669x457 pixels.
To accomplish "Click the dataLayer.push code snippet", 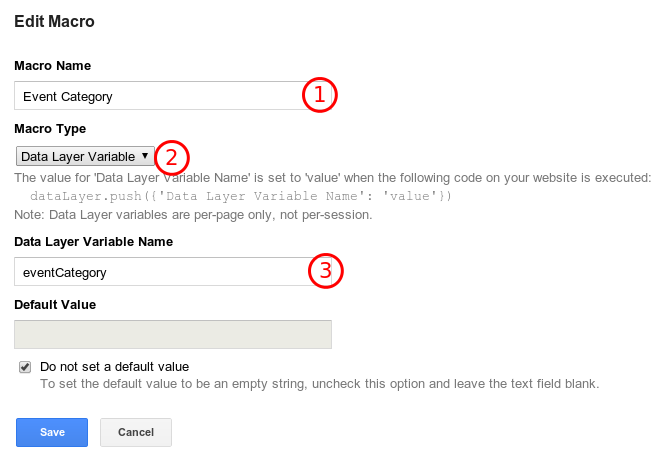I will coord(241,196).
